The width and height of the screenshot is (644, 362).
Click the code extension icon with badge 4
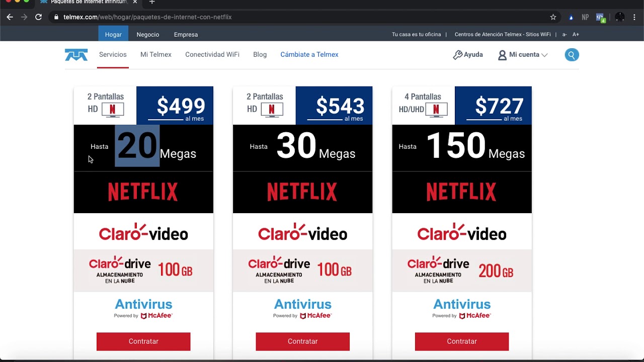pos(600,18)
